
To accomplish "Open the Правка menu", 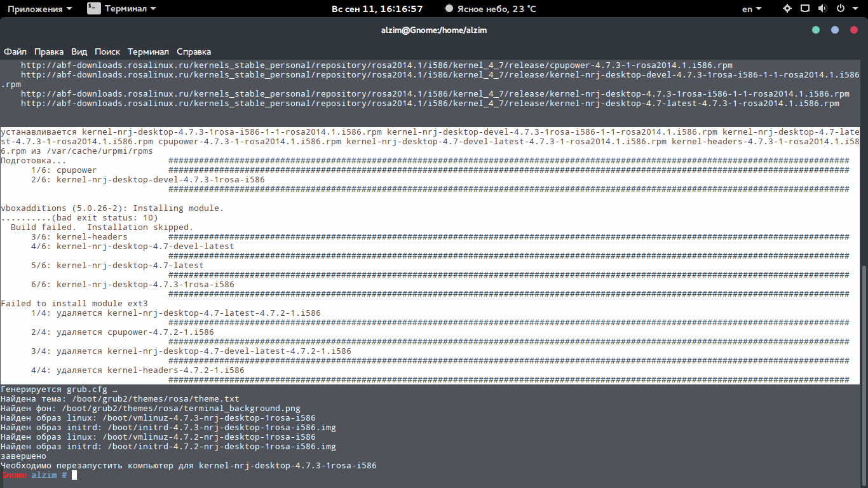I will click(x=49, y=52).
